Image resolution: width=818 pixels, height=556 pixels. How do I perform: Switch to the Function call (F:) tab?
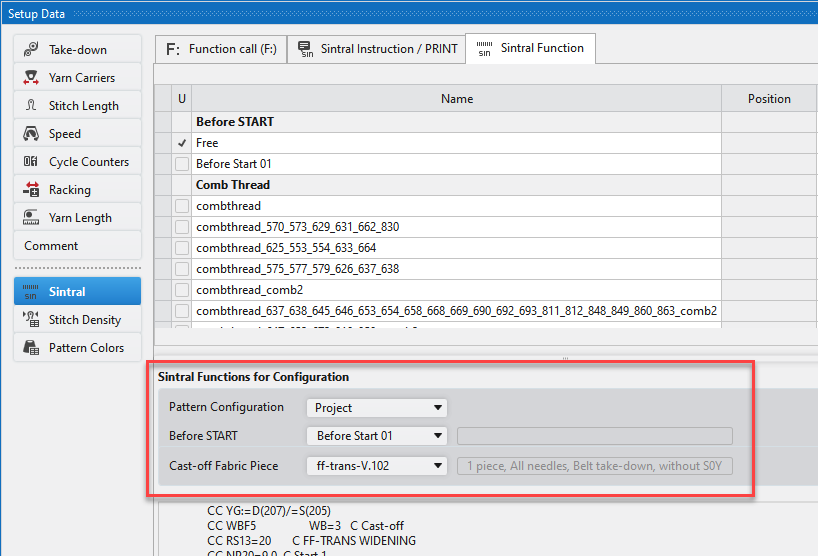(x=221, y=49)
